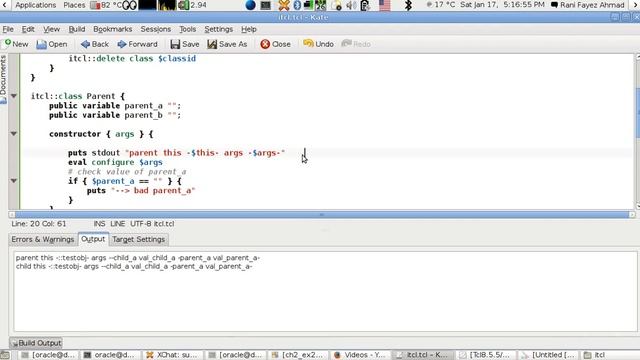Collapse the itcl::class Parent fold marker
Image resolution: width=640 pixels, height=360 pixels.
click(13, 96)
